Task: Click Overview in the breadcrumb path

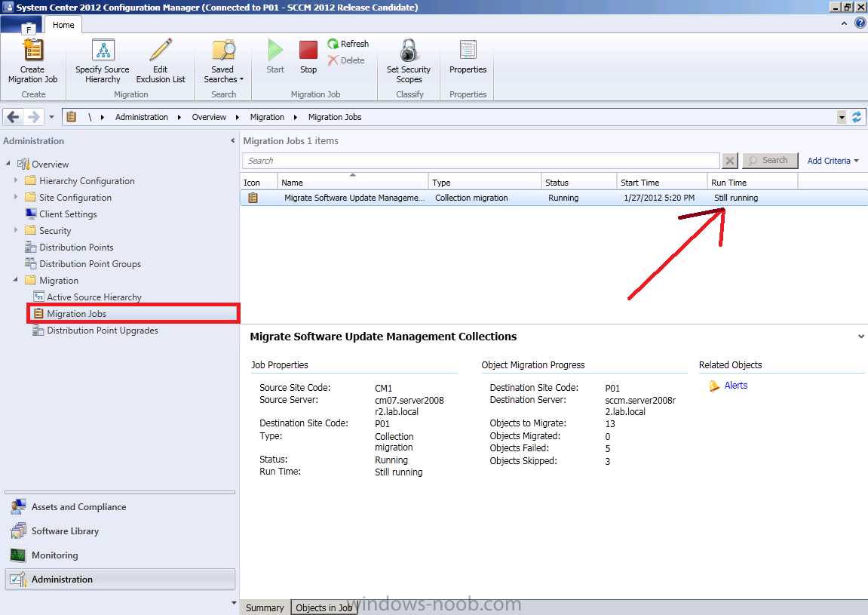Action: [x=209, y=117]
